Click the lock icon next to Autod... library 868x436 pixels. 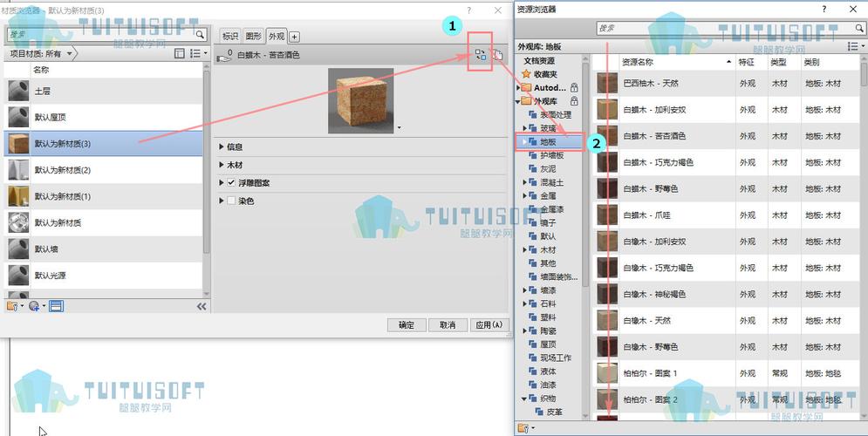[x=574, y=87]
